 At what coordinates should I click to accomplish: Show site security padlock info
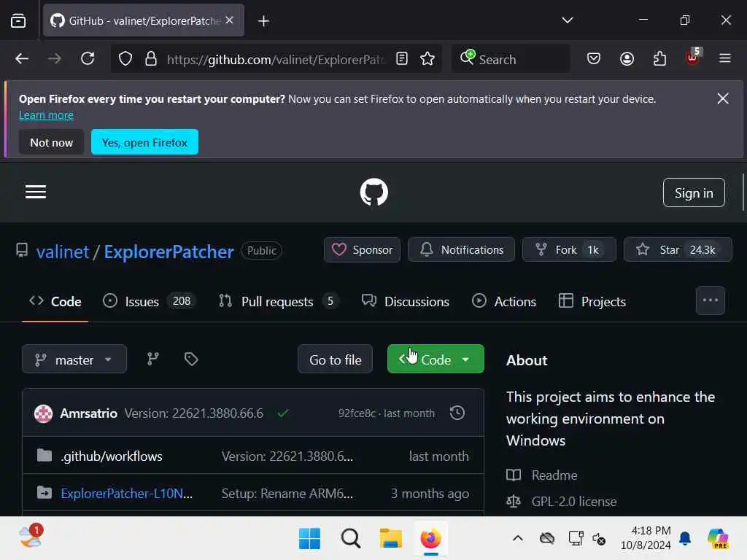tap(151, 58)
